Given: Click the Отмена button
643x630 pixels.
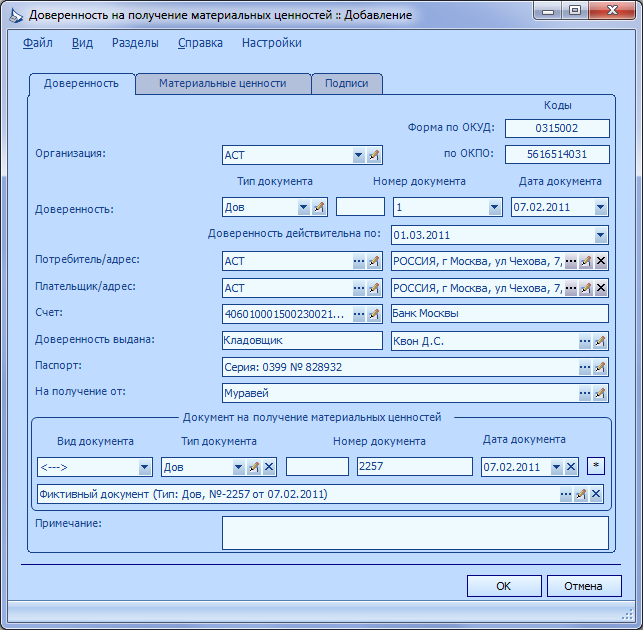Looking at the screenshot, I should tap(584, 586).
